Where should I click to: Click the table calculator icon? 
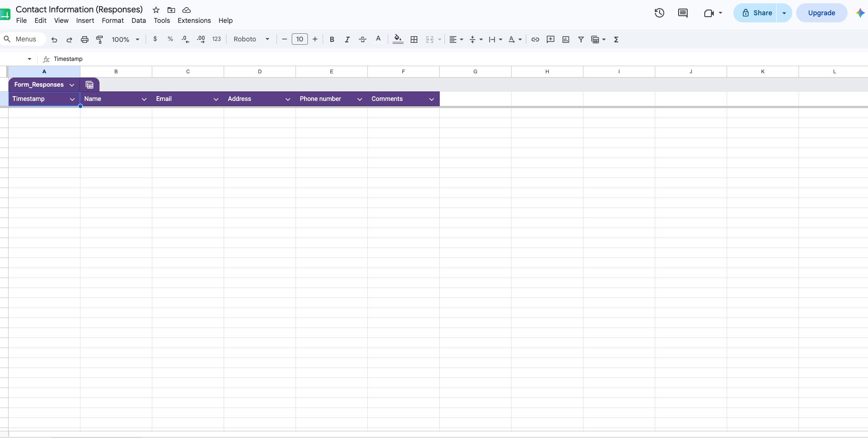pos(89,85)
